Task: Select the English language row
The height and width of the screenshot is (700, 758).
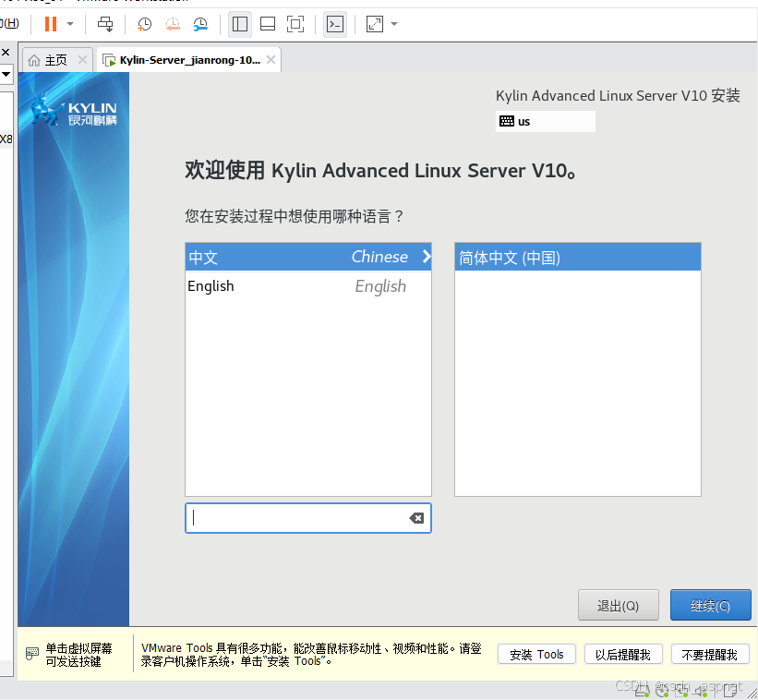Action: (308, 286)
